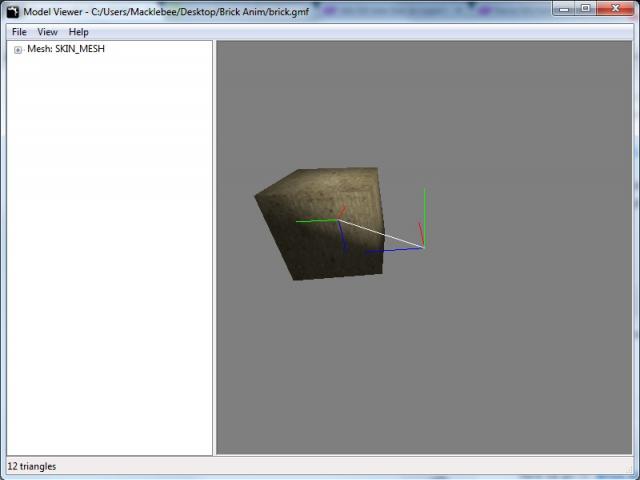Expand the Mesh: SKIN_MESH tree node

pos(18,49)
